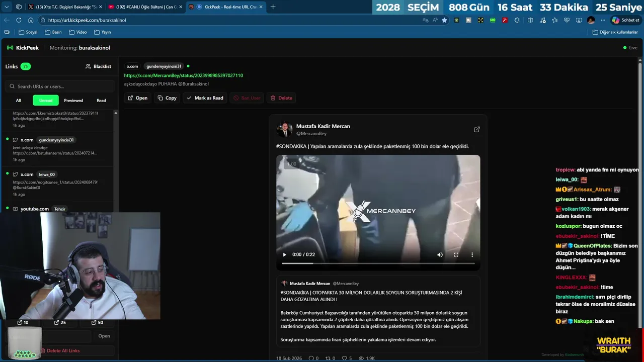Click the translate page icon in address bar

(426, 20)
